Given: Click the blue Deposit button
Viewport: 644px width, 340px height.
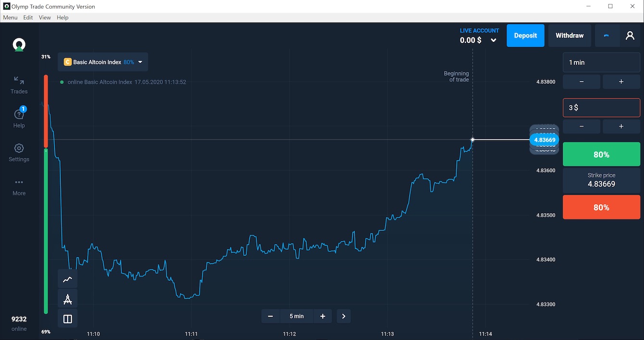Looking at the screenshot, I should pyautogui.click(x=525, y=36).
